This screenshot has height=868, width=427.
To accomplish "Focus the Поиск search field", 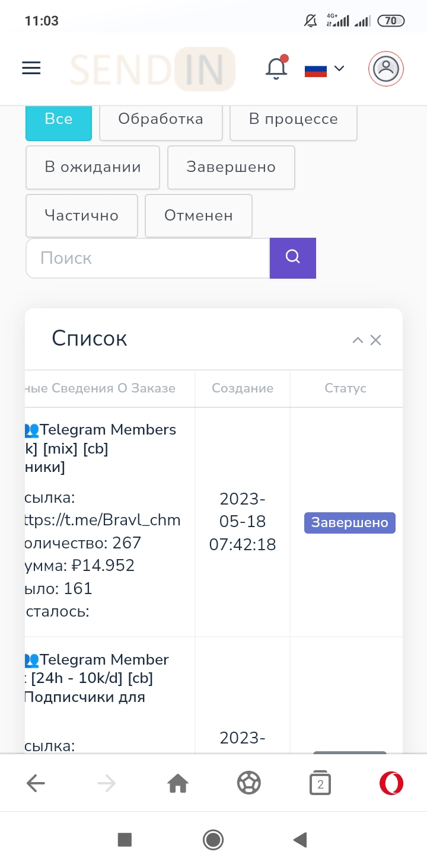I will pyautogui.click(x=148, y=259).
